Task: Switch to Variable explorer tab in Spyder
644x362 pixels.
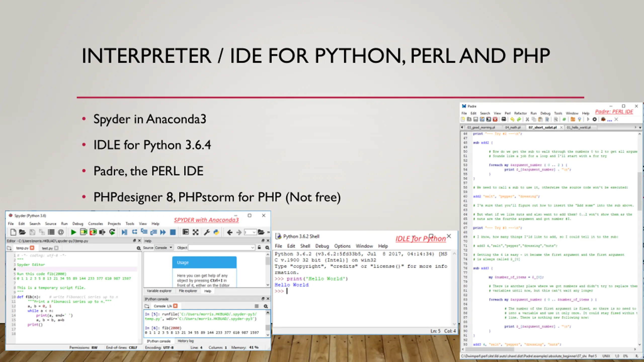Action: (159, 291)
